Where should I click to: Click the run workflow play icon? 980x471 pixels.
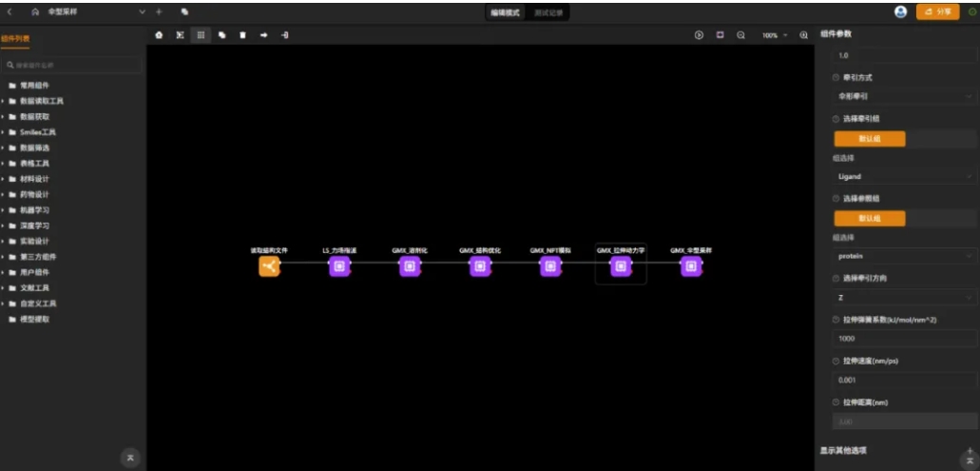coord(699,35)
